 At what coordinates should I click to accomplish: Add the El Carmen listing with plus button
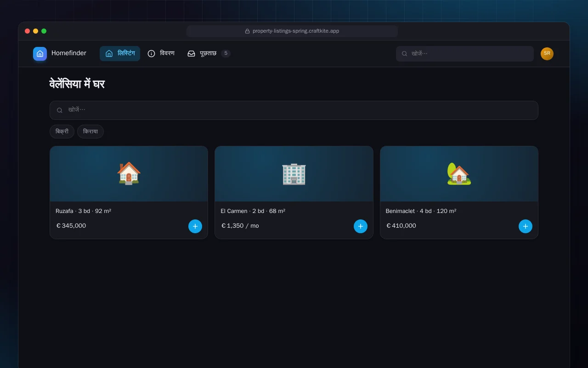coord(361,226)
